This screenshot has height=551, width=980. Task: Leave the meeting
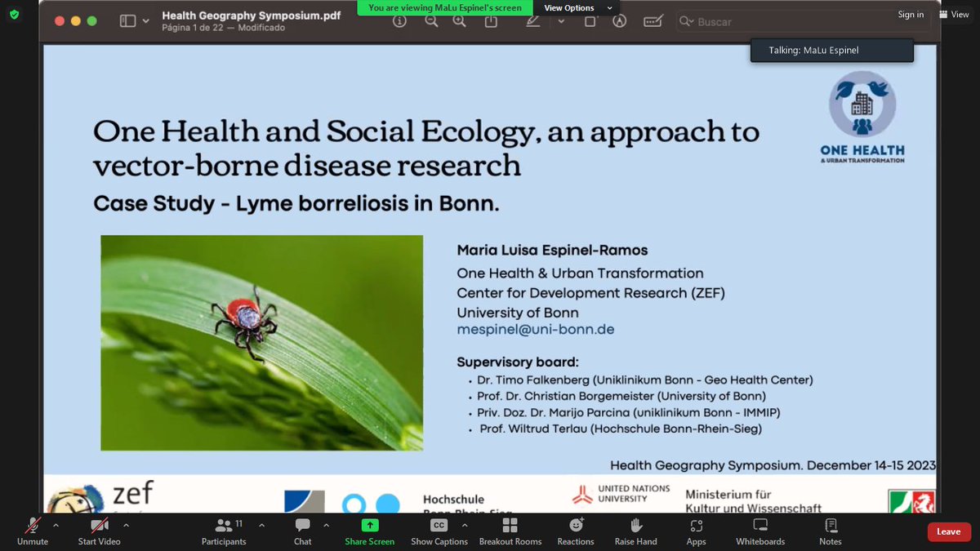tap(949, 531)
